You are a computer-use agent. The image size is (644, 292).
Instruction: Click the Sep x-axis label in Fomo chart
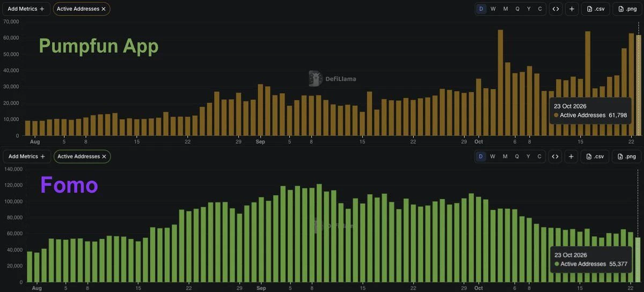261,288
